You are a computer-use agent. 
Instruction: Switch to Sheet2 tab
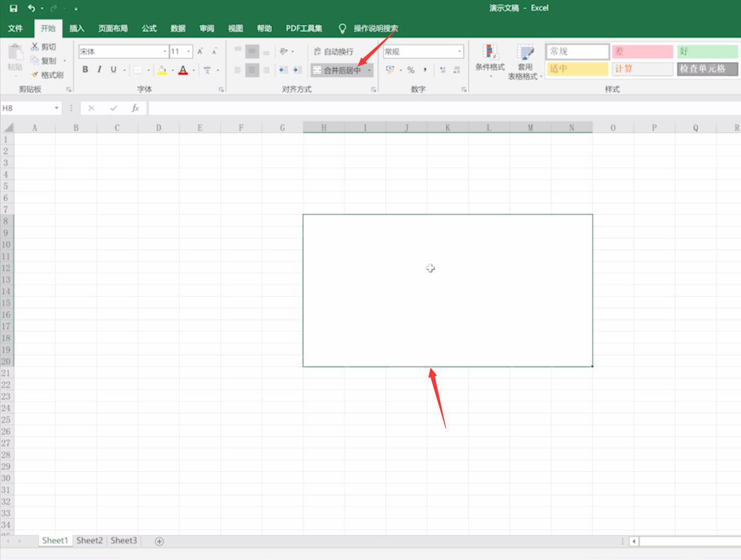[x=89, y=541]
